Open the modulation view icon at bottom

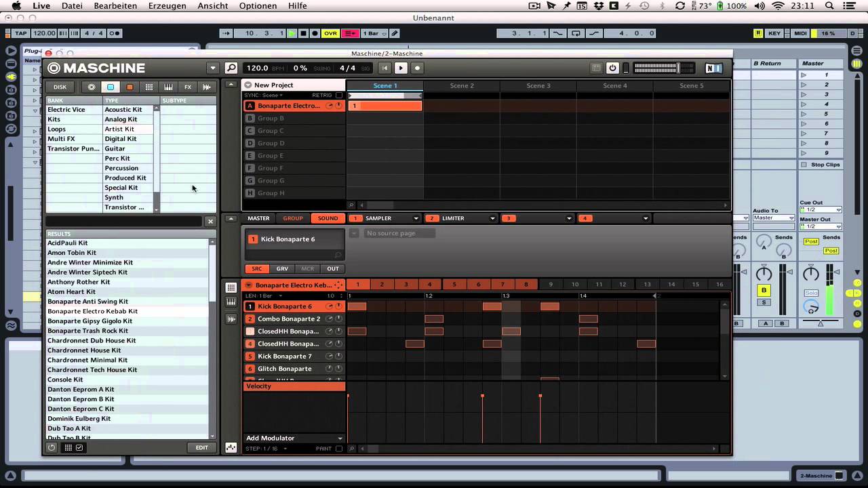click(231, 447)
